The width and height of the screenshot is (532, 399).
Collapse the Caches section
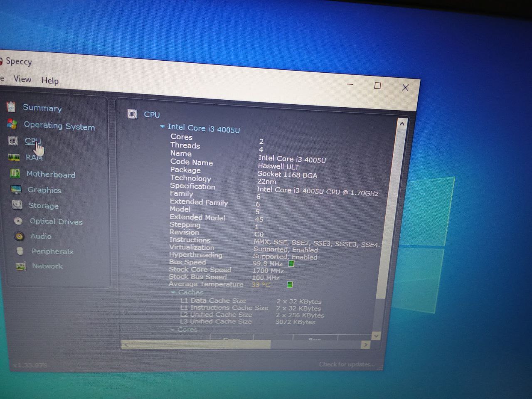click(173, 292)
